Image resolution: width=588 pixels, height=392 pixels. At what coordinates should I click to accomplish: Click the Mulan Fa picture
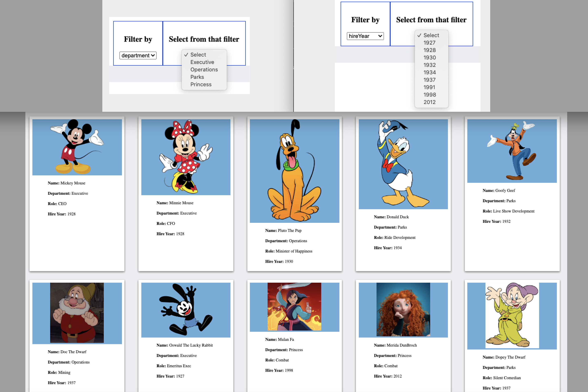294,307
